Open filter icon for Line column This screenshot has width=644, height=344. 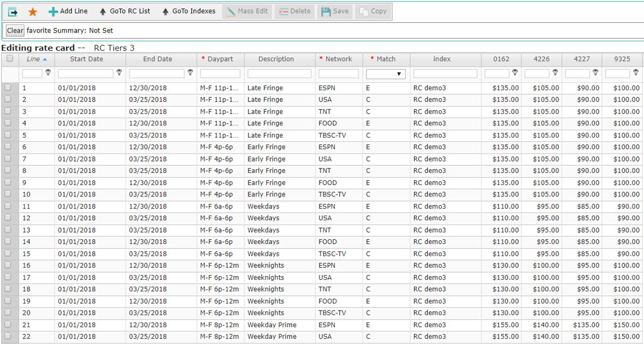coord(48,72)
